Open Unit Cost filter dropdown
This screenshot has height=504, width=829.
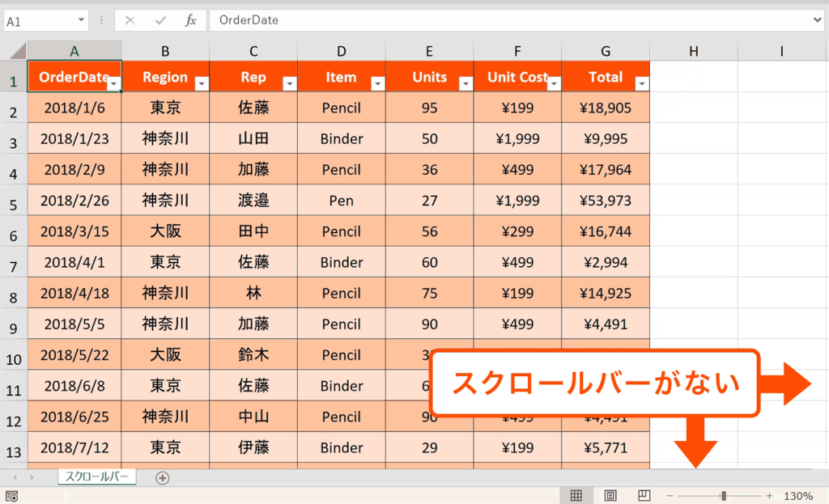click(554, 83)
